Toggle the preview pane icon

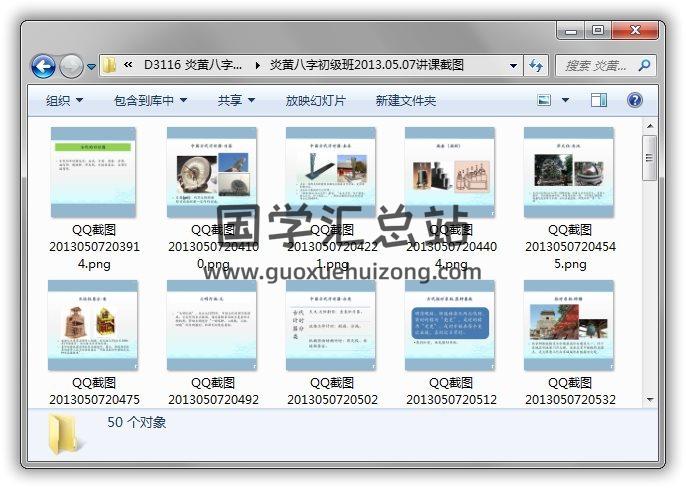(x=599, y=100)
